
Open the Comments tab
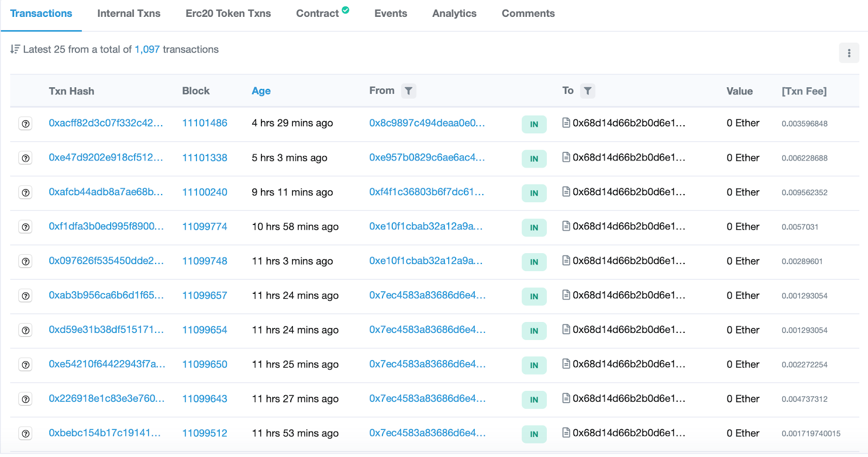(528, 14)
